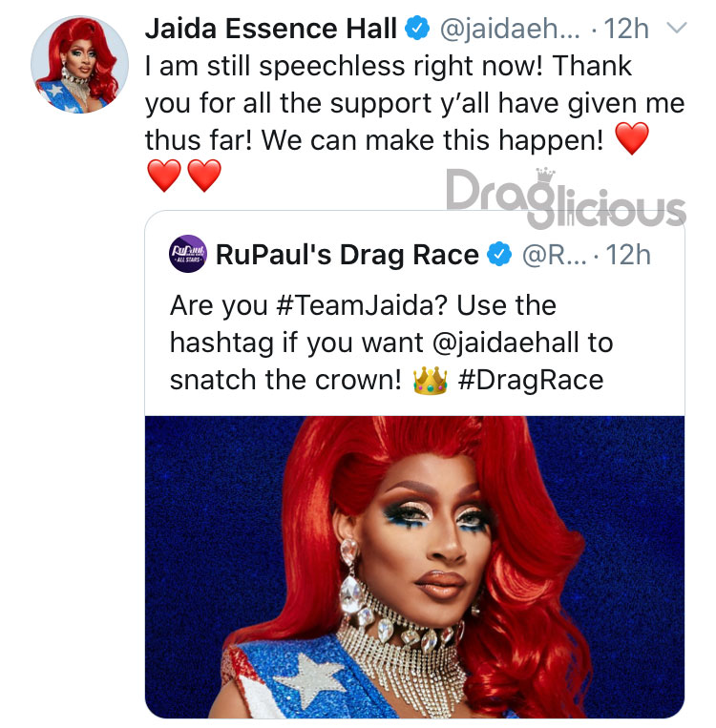Click the @R... handle in quoted tweet
This screenshot has height=728, width=716.
coord(555,255)
